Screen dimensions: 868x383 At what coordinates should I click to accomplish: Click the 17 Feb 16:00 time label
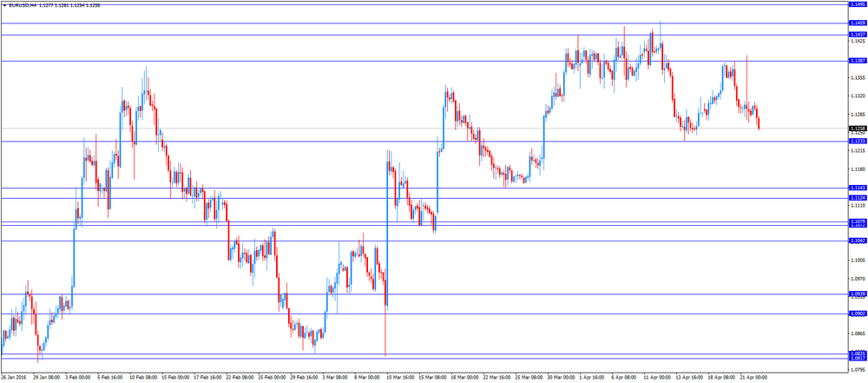[x=208, y=377]
